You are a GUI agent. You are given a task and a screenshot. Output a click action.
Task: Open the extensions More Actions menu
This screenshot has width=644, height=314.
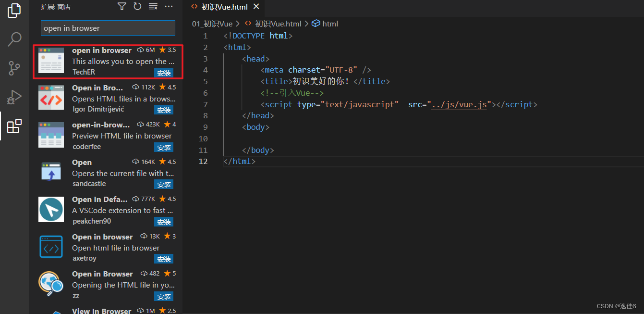point(169,6)
